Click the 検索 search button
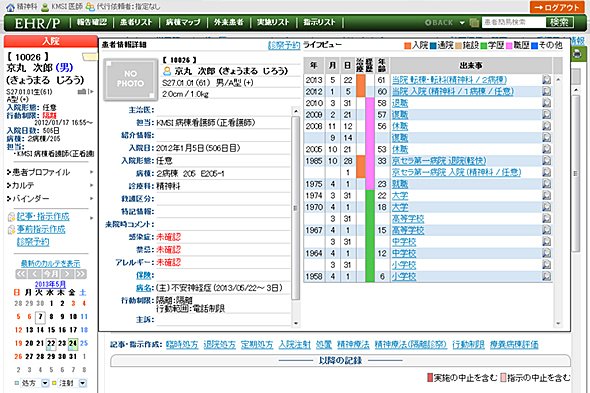590x393 pixels. (559, 22)
